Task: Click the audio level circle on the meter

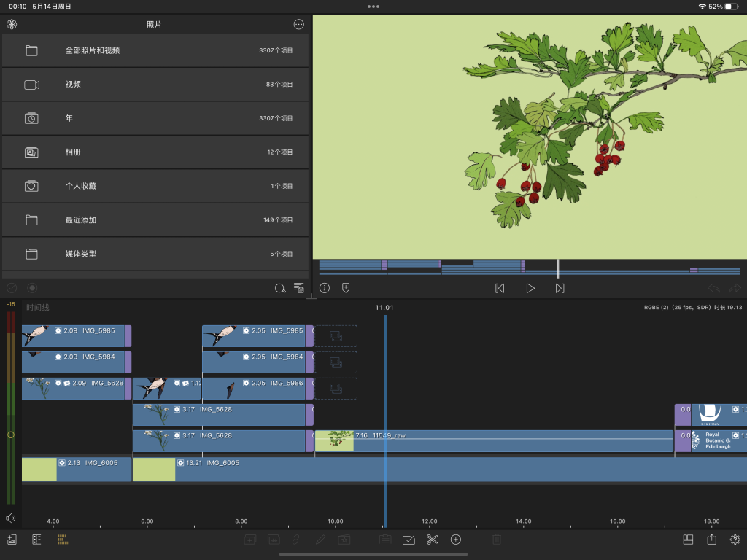Action: click(11, 435)
